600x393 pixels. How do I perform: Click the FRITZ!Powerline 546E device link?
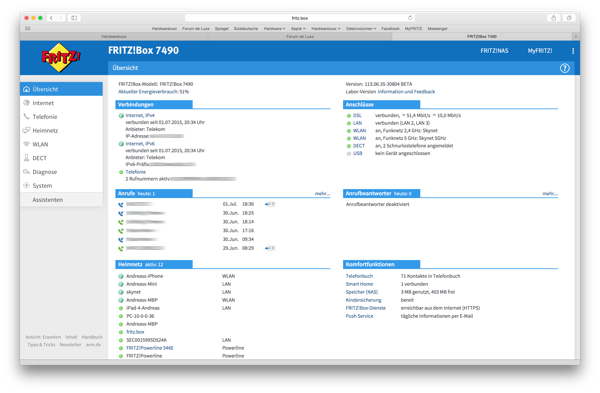click(x=150, y=348)
